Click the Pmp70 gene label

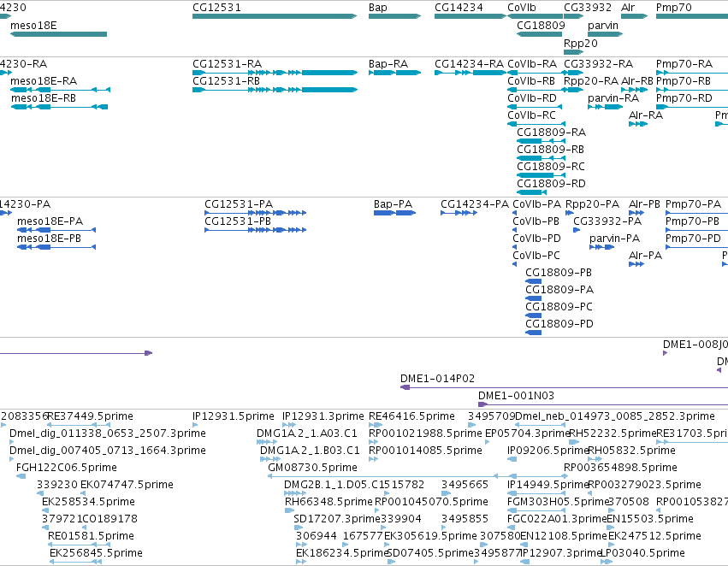674,8
